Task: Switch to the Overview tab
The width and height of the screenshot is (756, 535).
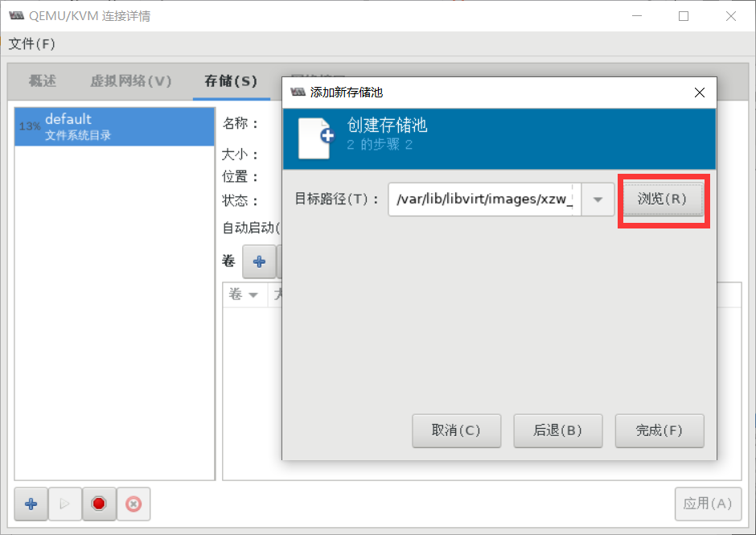Action: [43, 80]
